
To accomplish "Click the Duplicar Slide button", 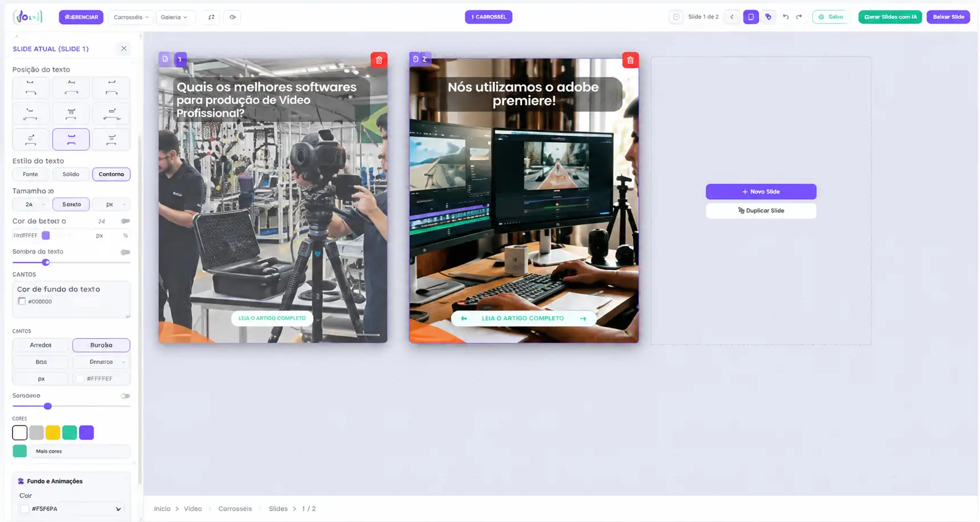I will (x=761, y=211).
